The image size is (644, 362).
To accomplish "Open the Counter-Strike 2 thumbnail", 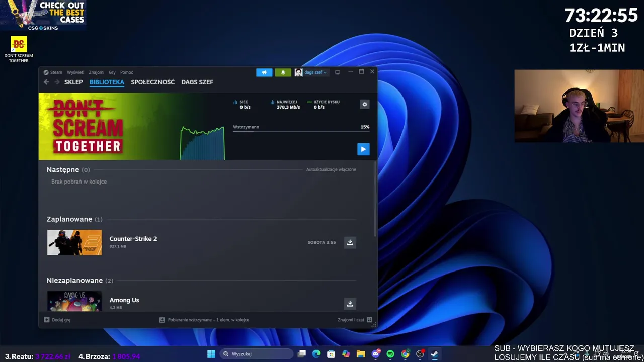I will pyautogui.click(x=74, y=242).
